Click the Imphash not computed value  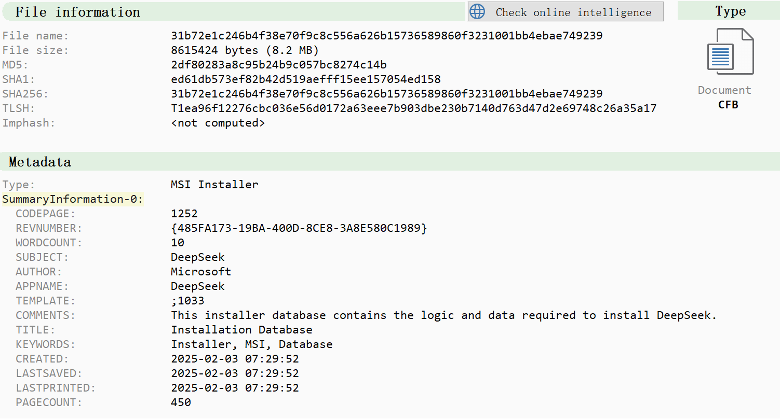tap(218, 123)
